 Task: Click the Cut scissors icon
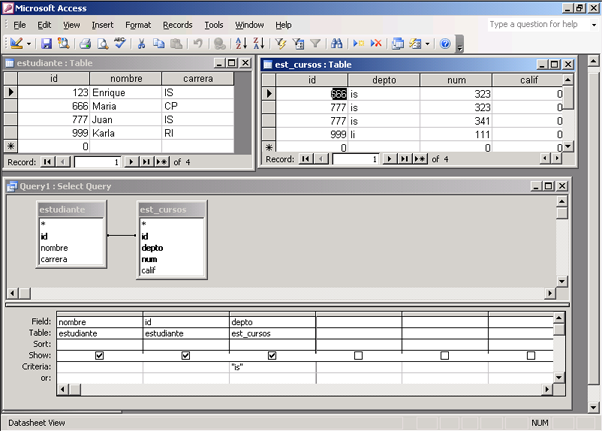pyautogui.click(x=142, y=44)
